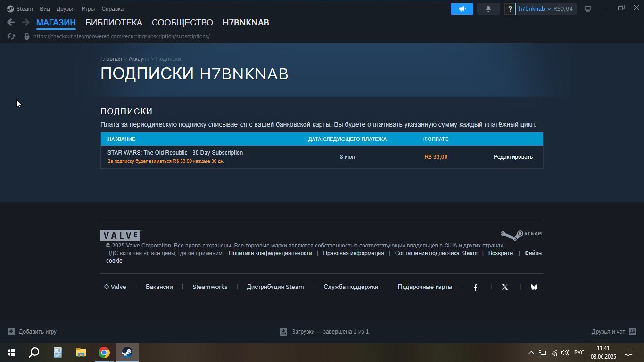Screen dimensions: 644x362
Task: Click the volume speaker tray icon
Action: (565, 353)
